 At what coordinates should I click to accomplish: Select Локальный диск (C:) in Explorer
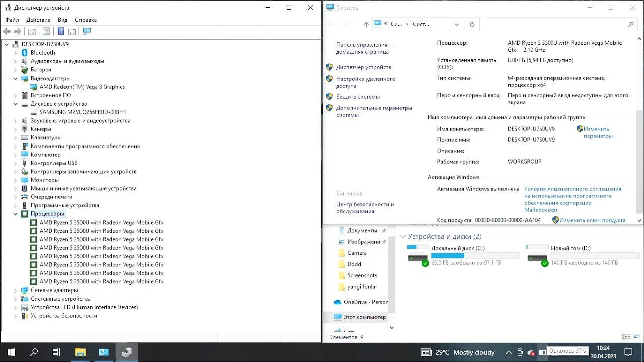tap(463, 255)
